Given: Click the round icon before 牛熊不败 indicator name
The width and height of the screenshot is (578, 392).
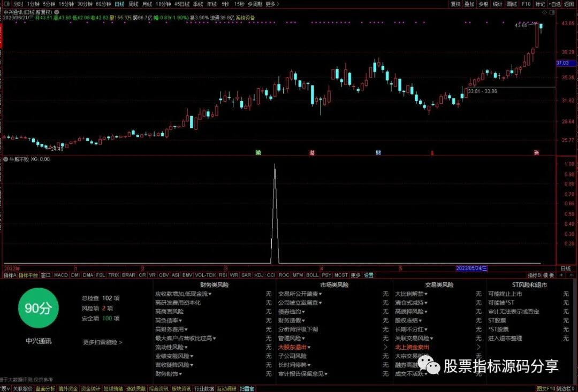Looking at the screenshot, I should tap(6, 159).
